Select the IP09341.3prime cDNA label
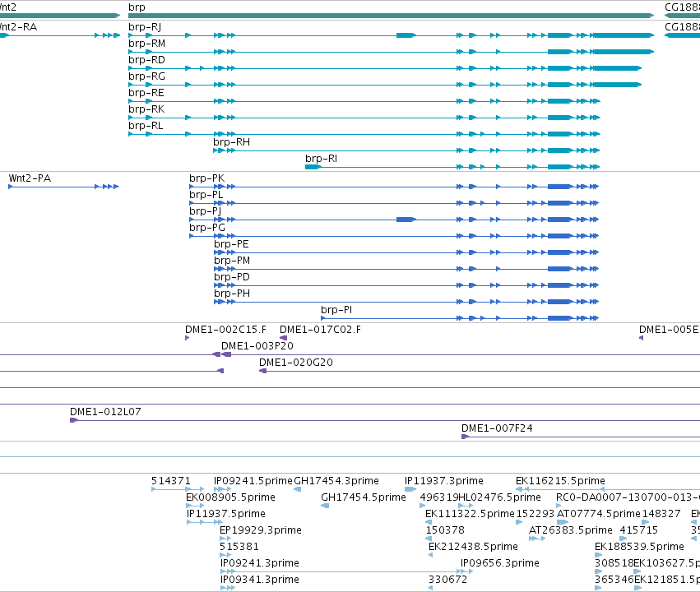 pyautogui.click(x=260, y=580)
